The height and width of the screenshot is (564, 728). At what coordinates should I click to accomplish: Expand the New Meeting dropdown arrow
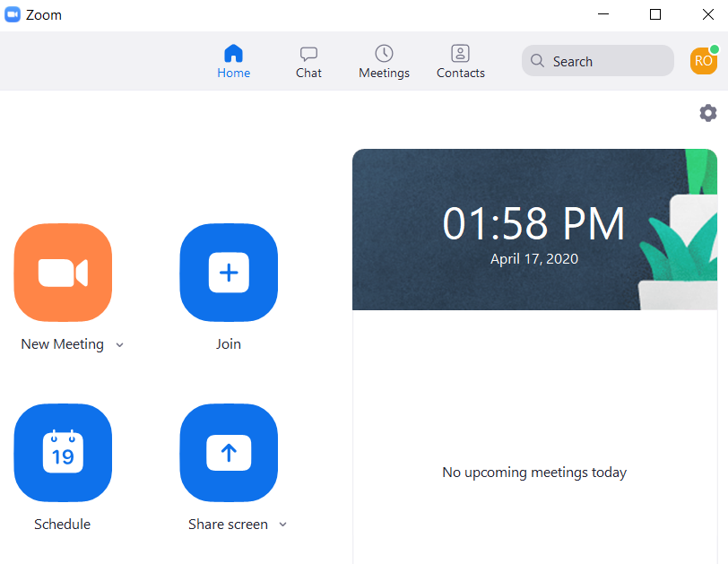[119, 345]
